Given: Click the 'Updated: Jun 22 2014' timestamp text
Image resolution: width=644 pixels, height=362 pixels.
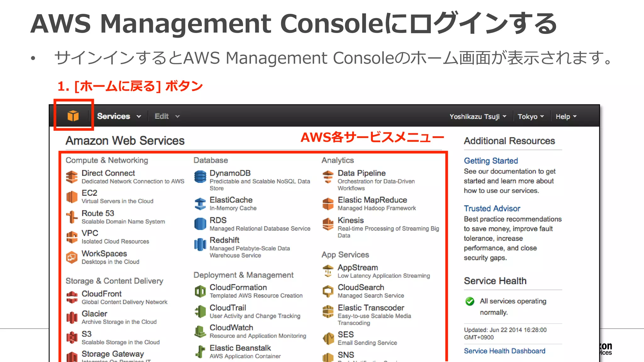Looking at the screenshot, I should (505, 333).
